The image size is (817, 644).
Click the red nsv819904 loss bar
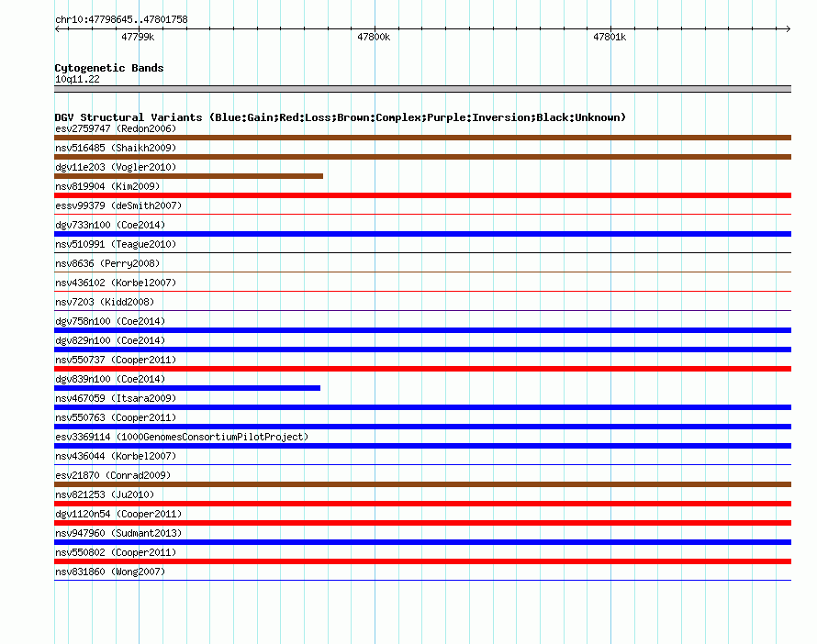click(x=422, y=195)
